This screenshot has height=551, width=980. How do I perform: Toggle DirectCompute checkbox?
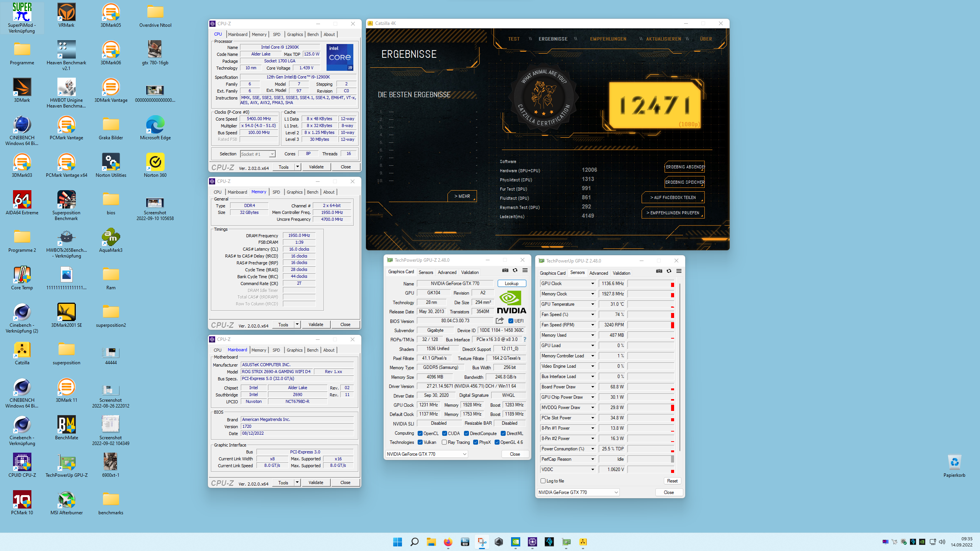coord(466,433)
